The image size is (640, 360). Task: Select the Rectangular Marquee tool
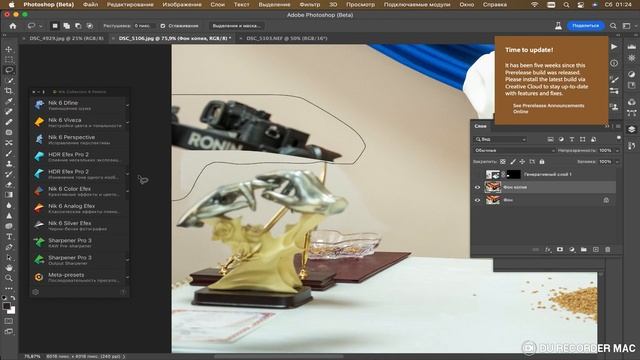click(x=9, y=60)
